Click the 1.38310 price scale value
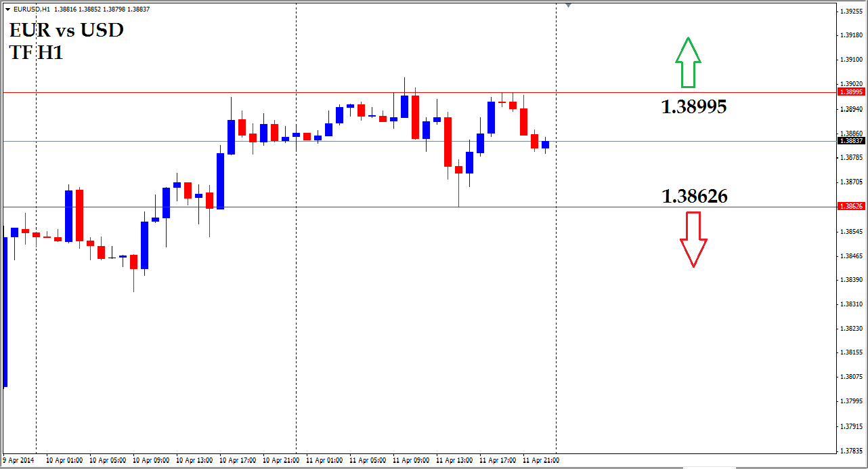 tap(851, 304)
